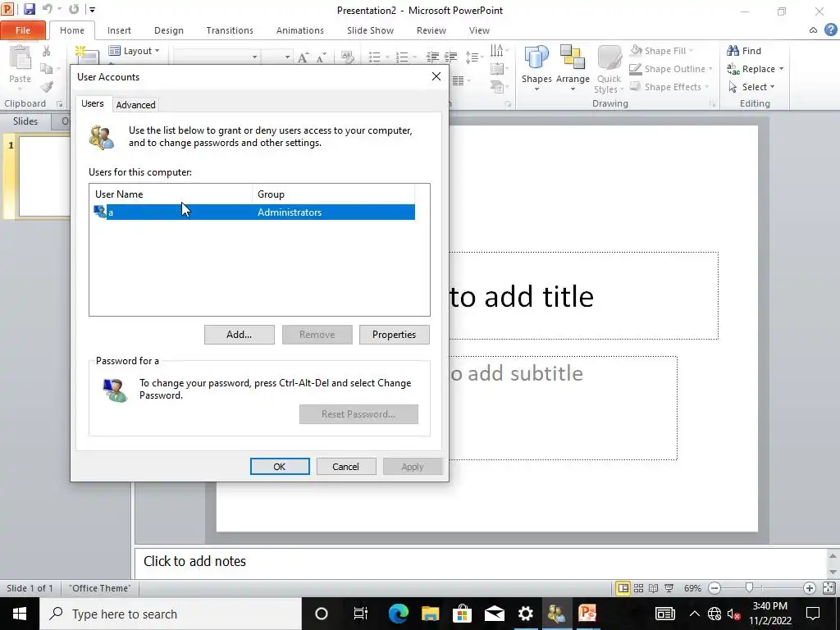Viewport: 840px width, 630px height.
Task: Click the Cut scissors icon in Clipboard group
Action: (46, 51)
